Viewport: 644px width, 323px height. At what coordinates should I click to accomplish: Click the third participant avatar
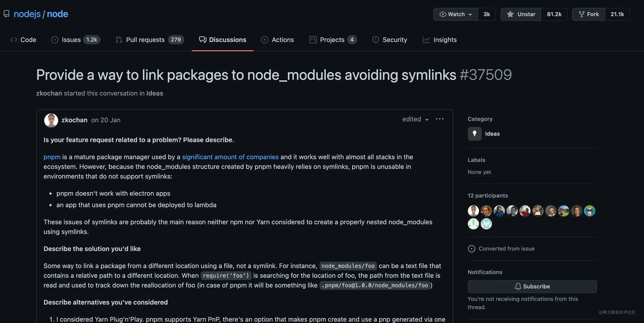499,211
